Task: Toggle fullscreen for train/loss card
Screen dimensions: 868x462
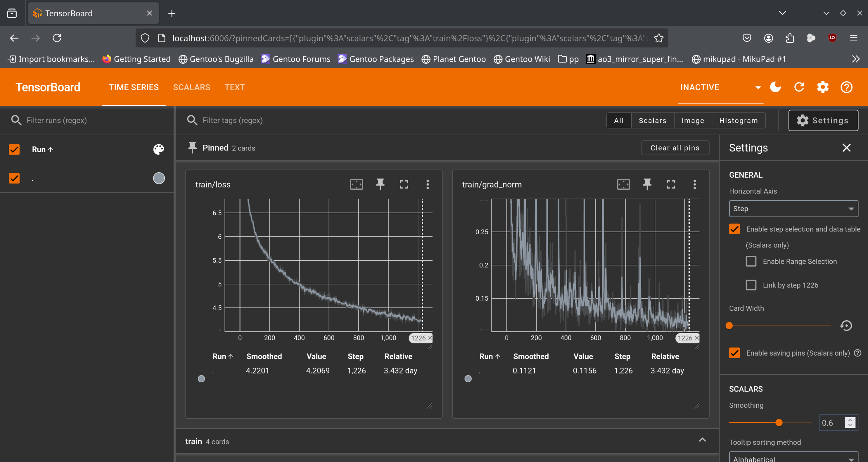Action: tap(404, 184)
